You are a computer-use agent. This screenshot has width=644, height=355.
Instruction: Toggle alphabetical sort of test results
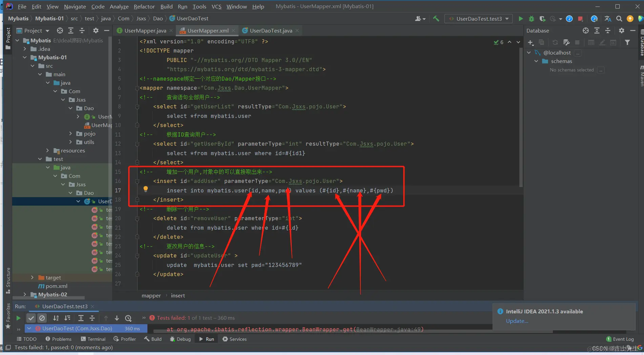click(x=56, y=318)
